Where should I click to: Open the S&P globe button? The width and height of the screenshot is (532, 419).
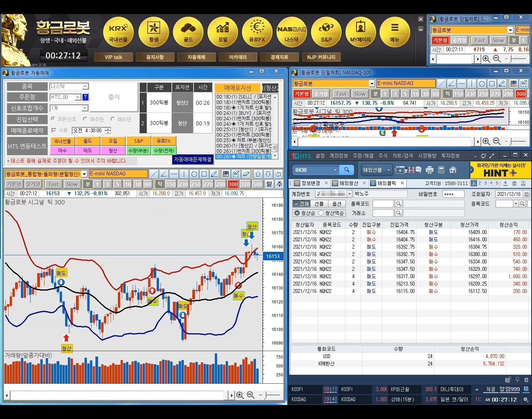point(326,32)
